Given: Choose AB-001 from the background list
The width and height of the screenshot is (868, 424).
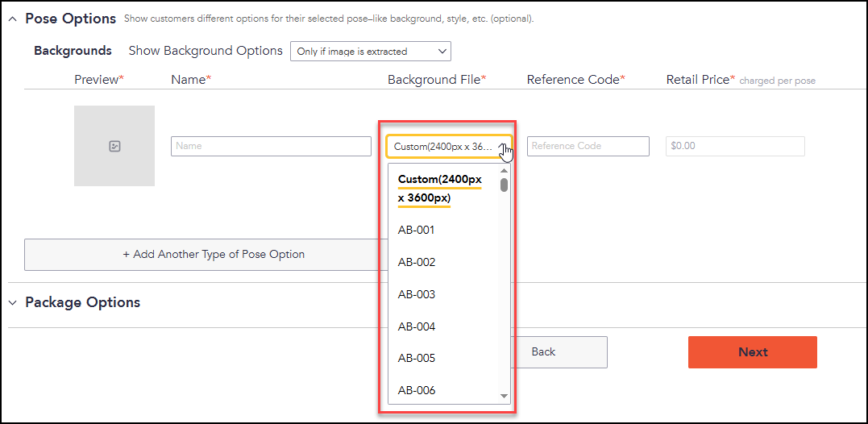Looking at the screenshot, I should click(416, 230).
